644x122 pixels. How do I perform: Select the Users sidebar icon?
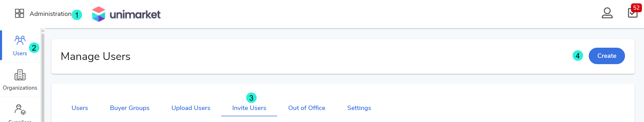pos(20,41)
